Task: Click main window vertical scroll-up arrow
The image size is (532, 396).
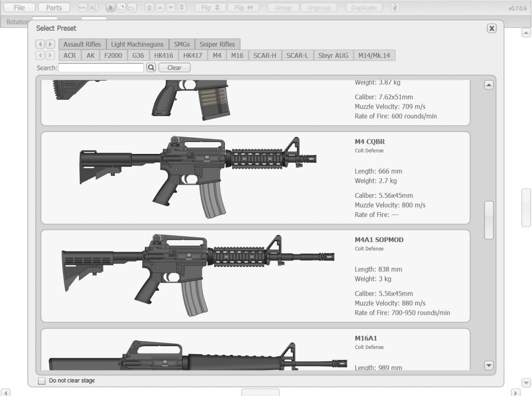Action: click(x=526, y=33)
